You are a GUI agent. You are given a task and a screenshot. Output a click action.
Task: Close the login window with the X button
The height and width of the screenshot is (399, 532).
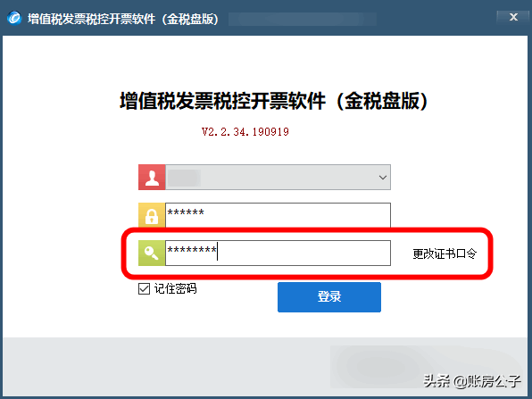(x=513, y=17)
